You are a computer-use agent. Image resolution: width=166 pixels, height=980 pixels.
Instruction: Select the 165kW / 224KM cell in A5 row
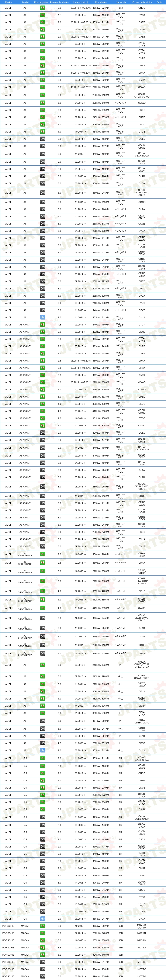101,8
